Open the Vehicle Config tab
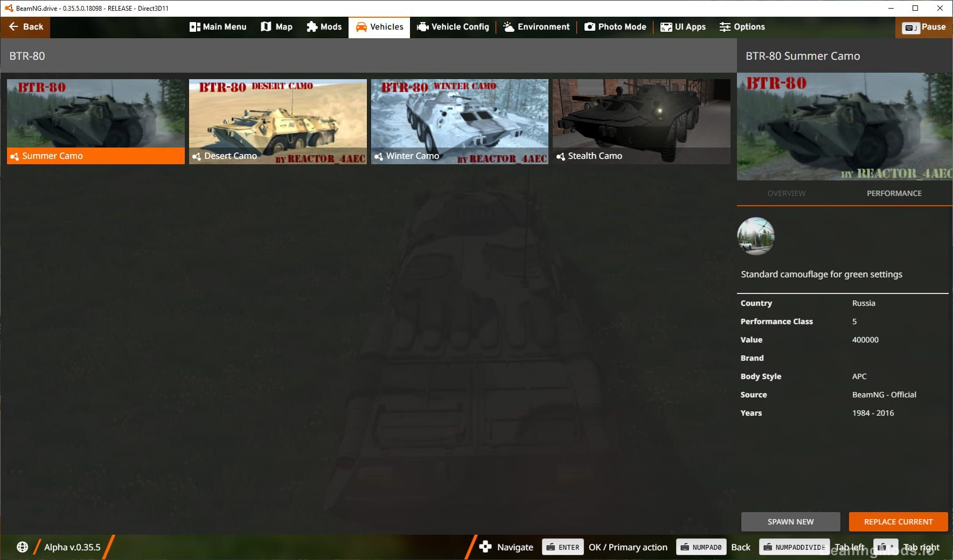The height and width of the screenshot is (560, 953). coord(453,27)
